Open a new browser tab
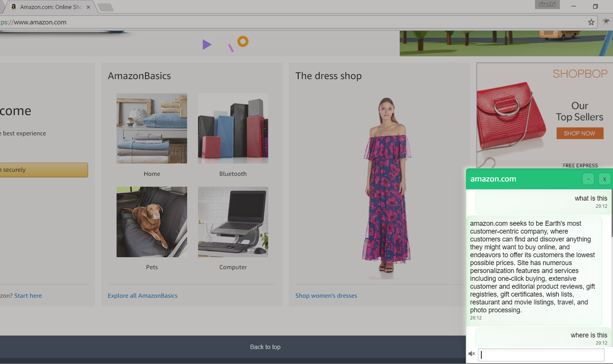Screen dimensions: 613x364 [106, 7]
